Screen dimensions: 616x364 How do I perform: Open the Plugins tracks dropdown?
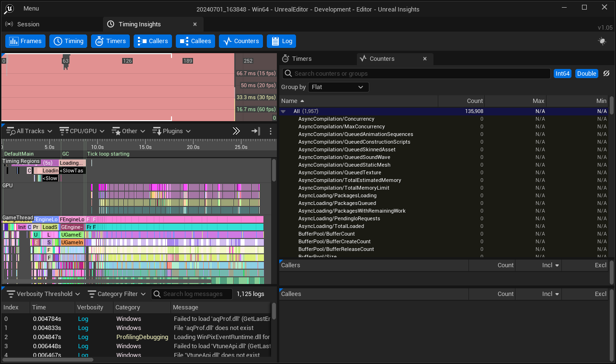click(171, 131)
